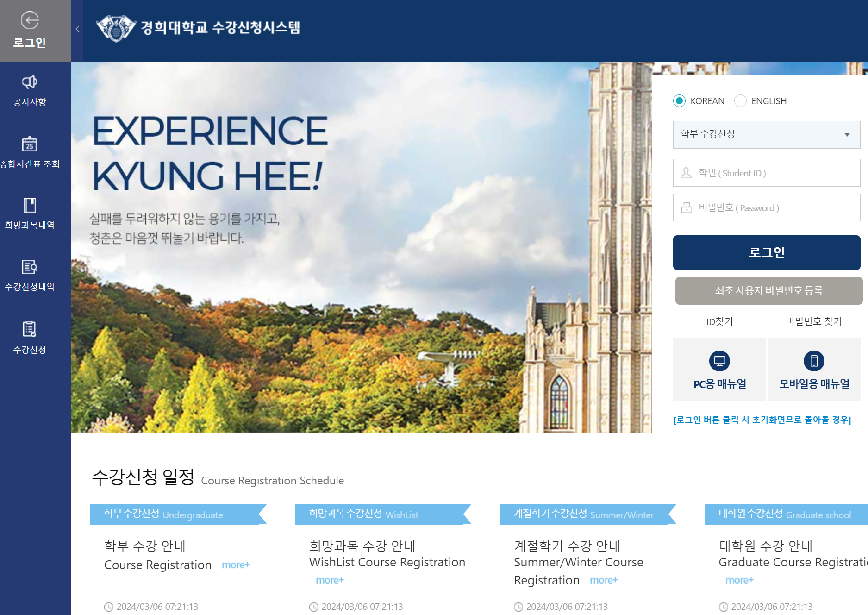Open the 모바일용 매뉴얼 label
The image size is (868, 615).
coord(814,384)
